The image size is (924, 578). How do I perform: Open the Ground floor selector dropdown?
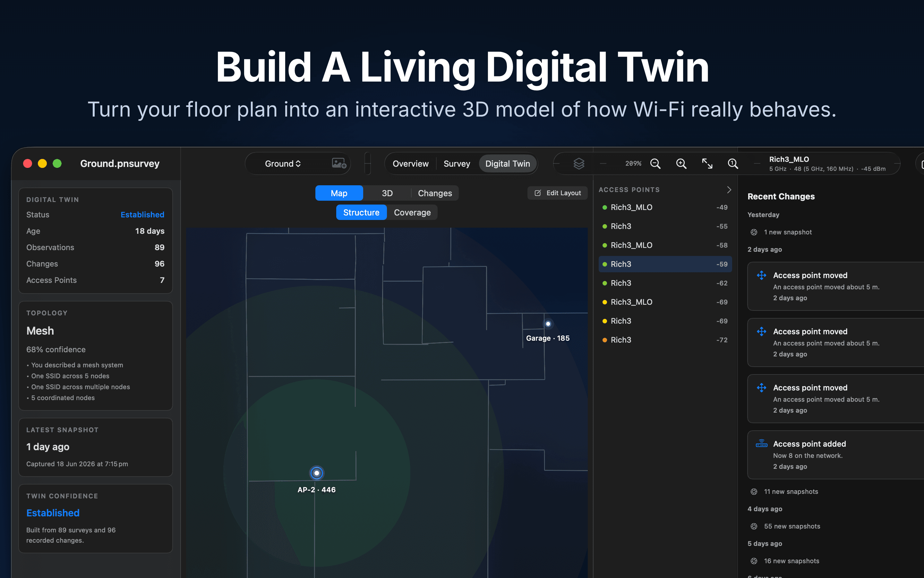pos(283,164)
